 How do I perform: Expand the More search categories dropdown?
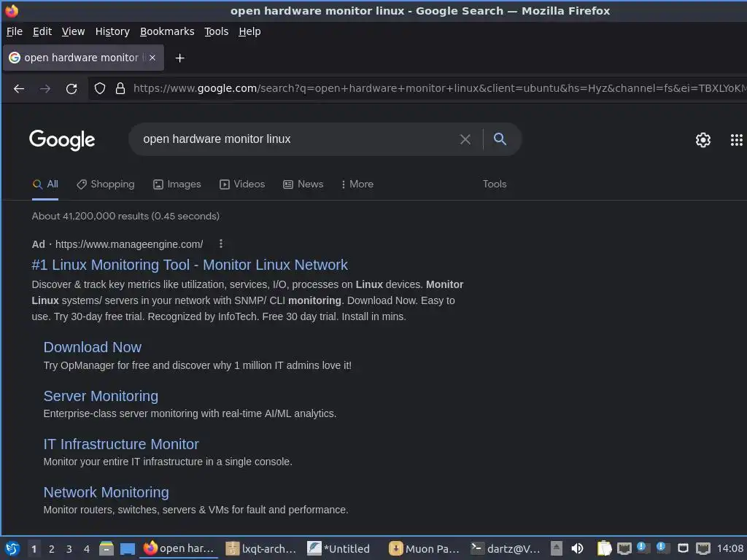pyautogui.click(x=357, y=184)
